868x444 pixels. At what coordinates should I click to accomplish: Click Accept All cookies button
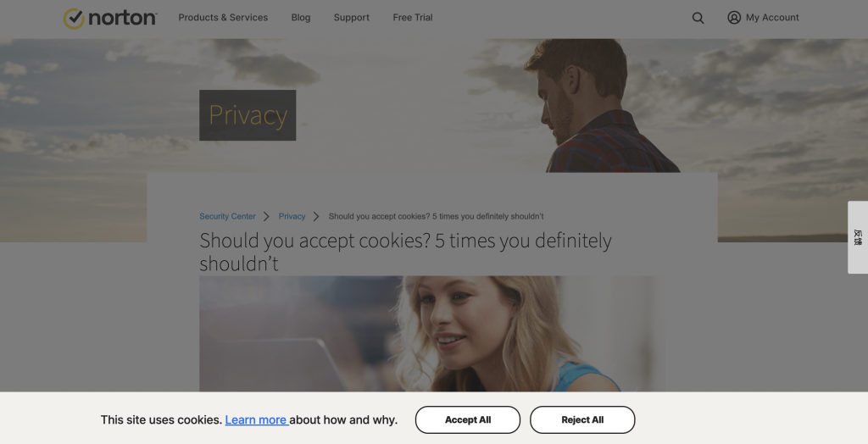(x=468, y=419)
